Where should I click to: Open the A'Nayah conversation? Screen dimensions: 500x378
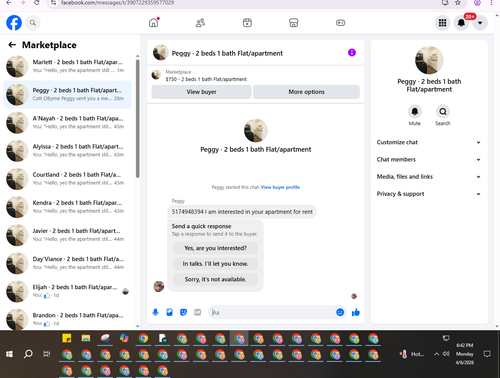pyautogui.click(x=67, y=122)
